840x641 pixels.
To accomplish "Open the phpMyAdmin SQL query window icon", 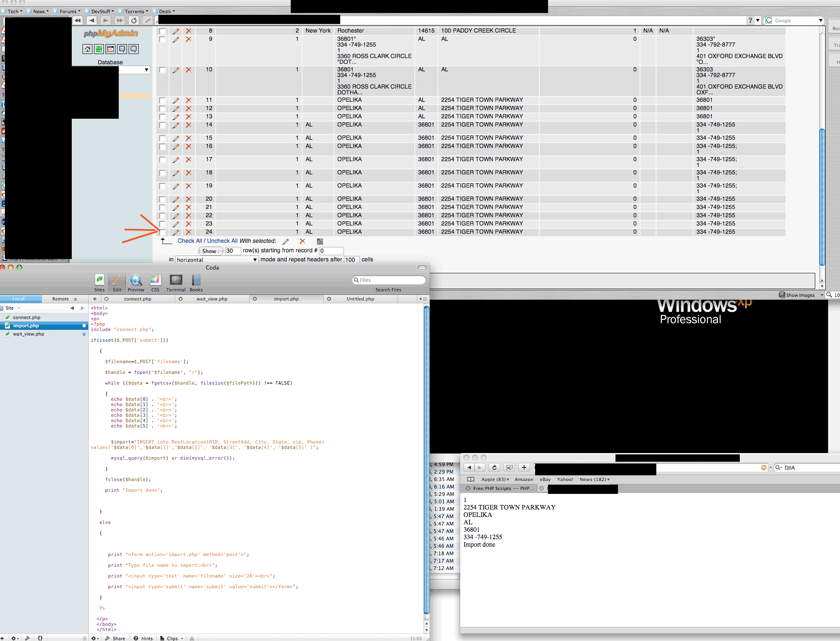I will (111, 49).
